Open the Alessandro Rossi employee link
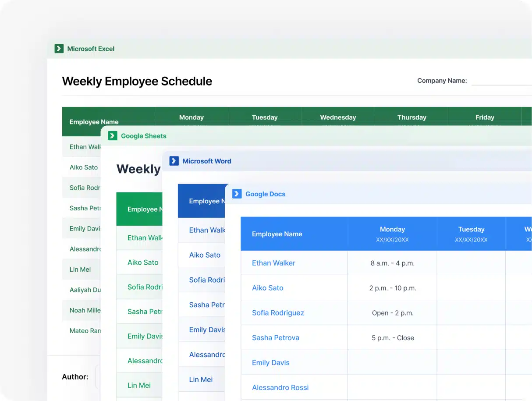This screenshot has height=401, width=532. pos(280,387)
